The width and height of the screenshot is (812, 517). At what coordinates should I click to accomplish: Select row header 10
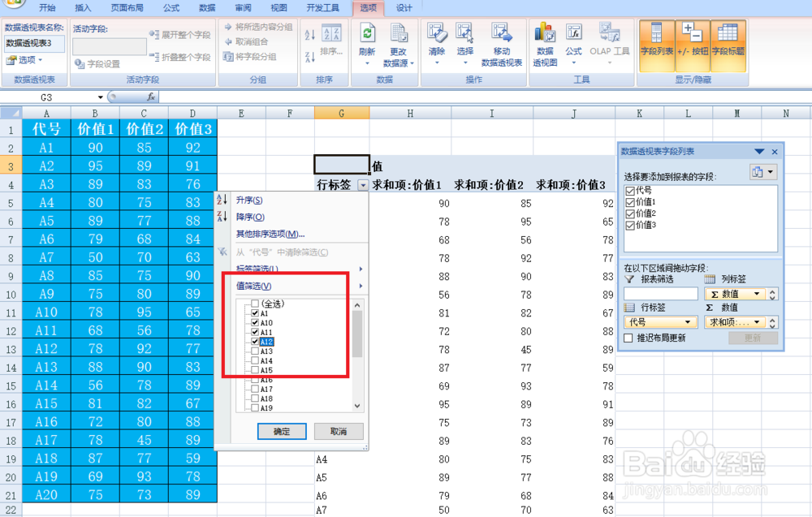tap(11, 295)
